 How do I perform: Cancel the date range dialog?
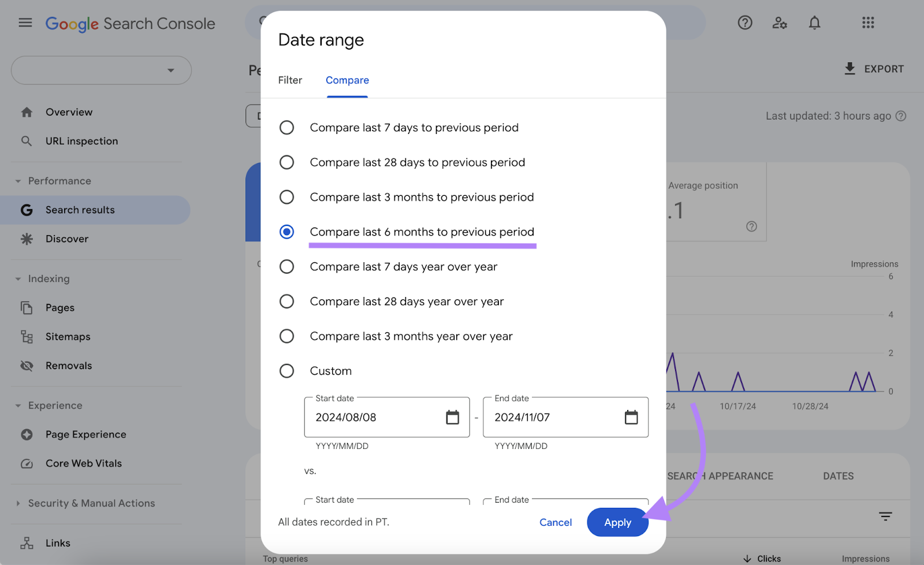(555, 522)
